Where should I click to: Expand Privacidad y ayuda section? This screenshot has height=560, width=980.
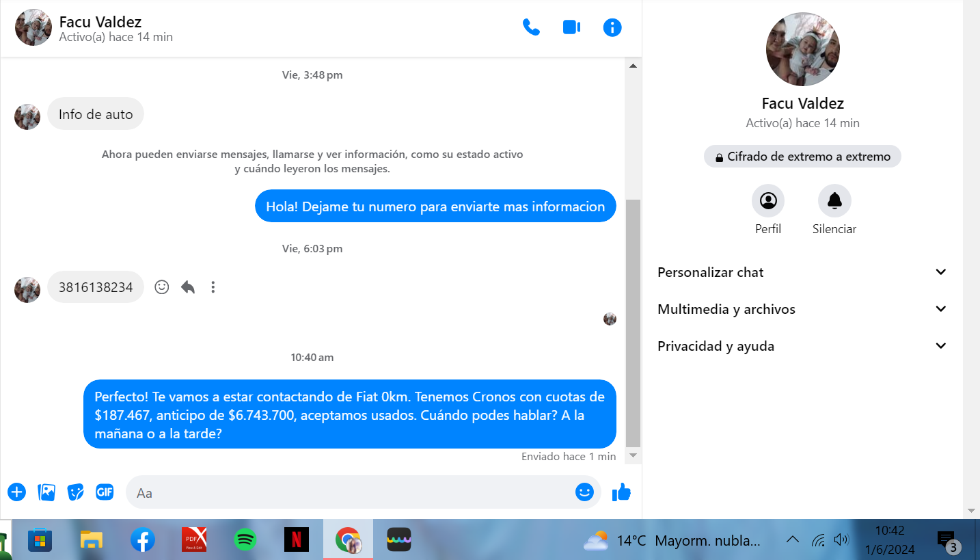(x=802, y=346)
